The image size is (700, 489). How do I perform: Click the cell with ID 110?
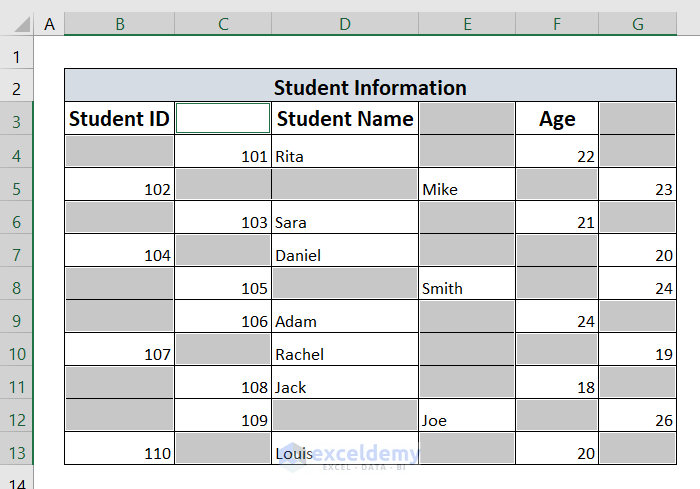tap(119, 453)
